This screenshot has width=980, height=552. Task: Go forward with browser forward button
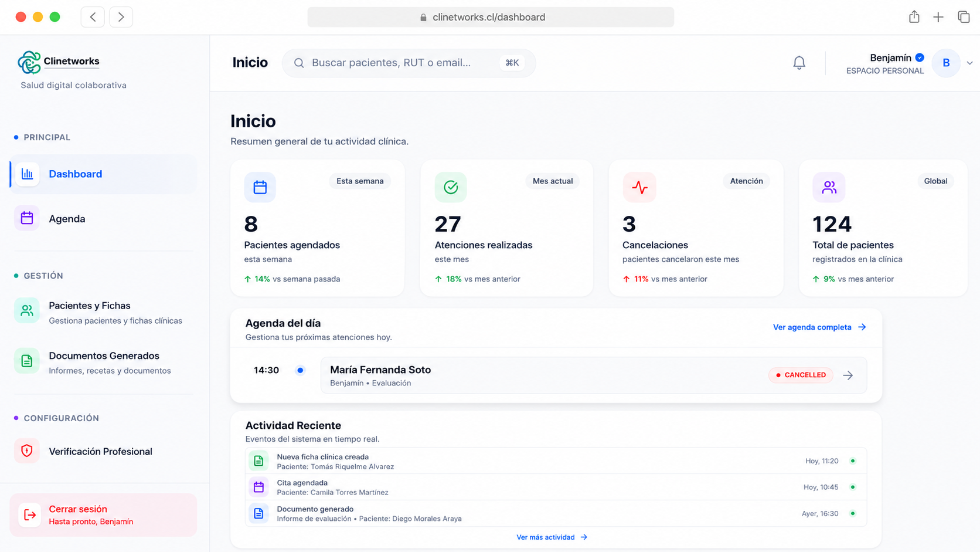[x=121, y=17]
